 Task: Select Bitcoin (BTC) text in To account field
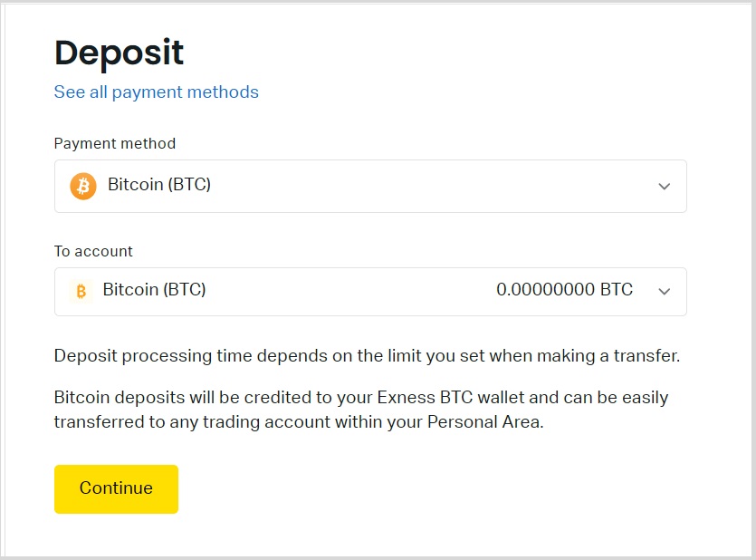[x=155, y=290]
